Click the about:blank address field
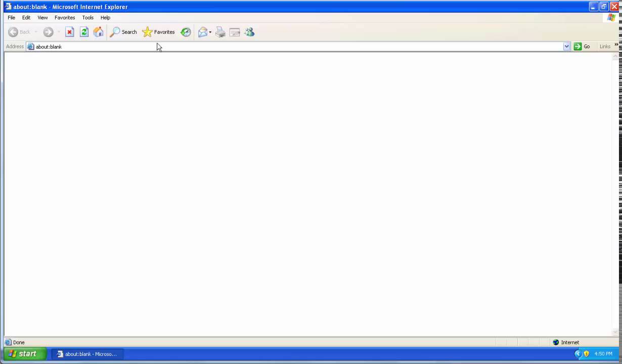Screen dimensions: 622x364 tap(298, 47)
